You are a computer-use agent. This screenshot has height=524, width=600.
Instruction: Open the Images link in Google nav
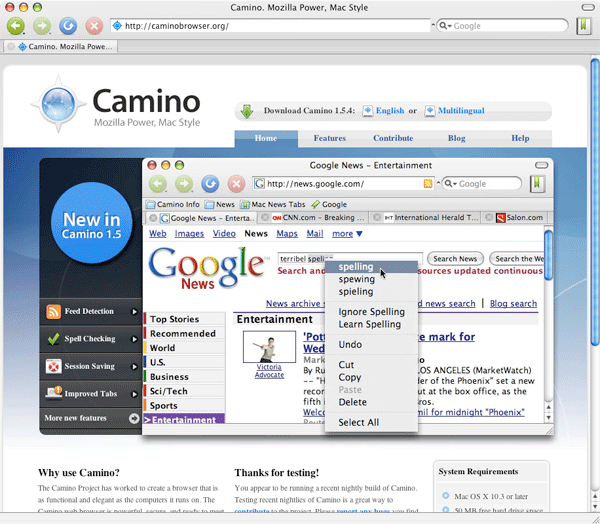(189, 233)
